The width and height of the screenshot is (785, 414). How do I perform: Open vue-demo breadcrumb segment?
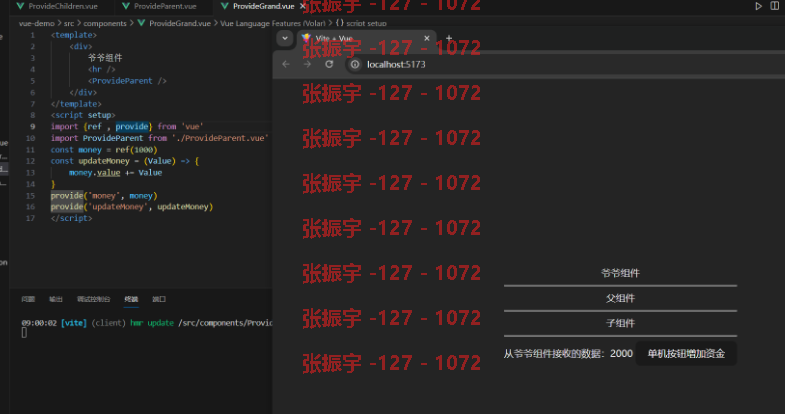[37, 23]
